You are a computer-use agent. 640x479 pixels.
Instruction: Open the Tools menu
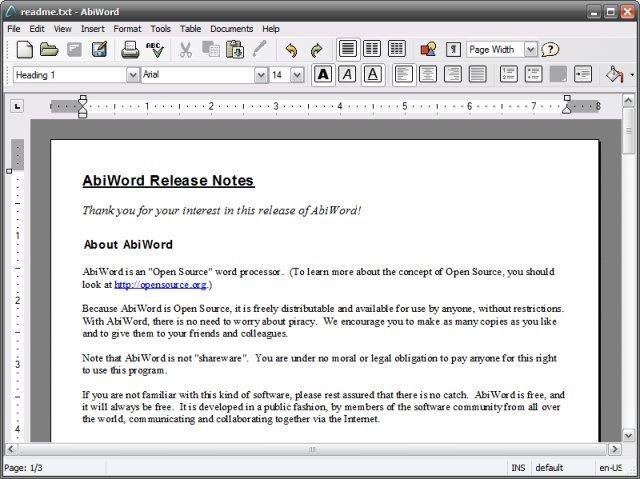pos(160,29)
